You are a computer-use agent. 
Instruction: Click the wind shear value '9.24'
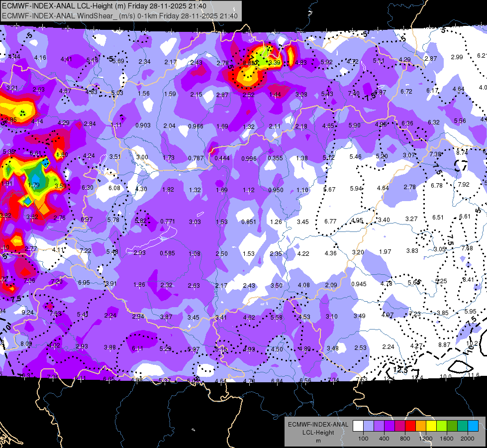tap(27, 313)
